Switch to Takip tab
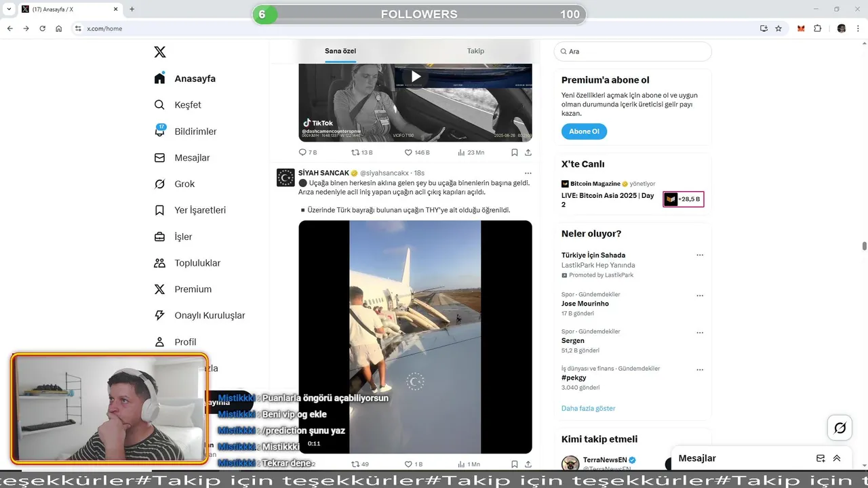Screen dimensions: 868x488 click(x=475, y=51)
